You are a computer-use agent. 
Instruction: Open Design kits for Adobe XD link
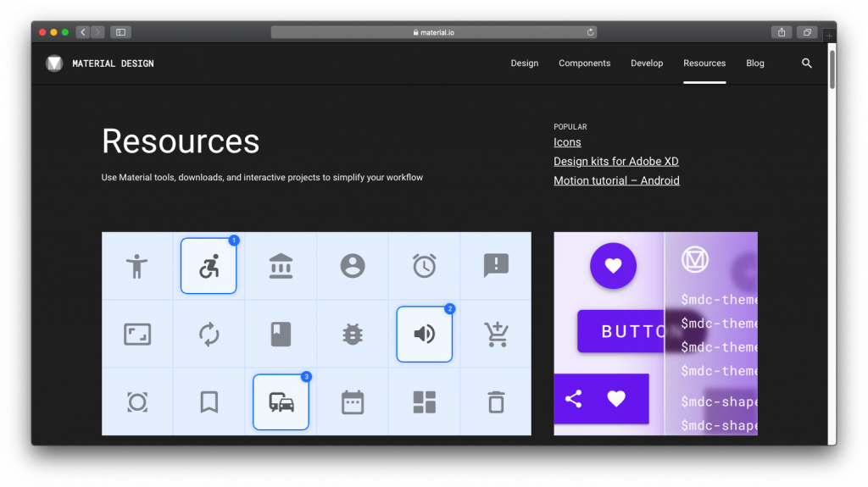[x=616, y=161]
